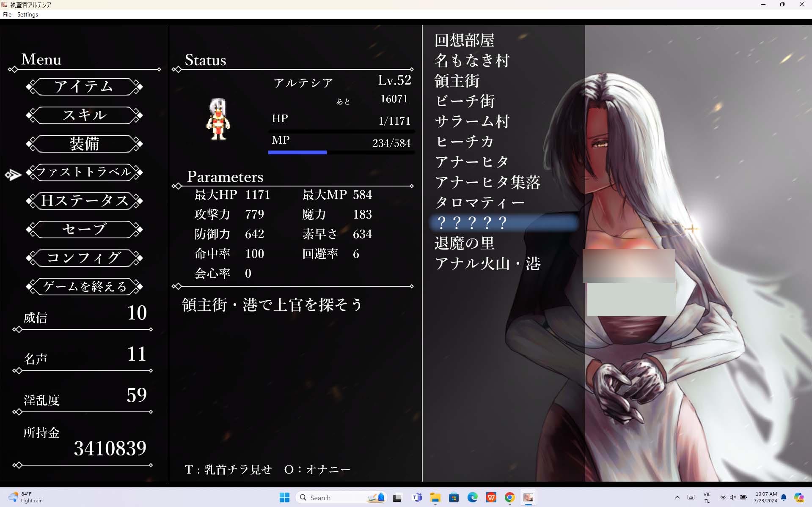
Task: Click the Task View taskbar icon
Action: click(397, 498)
